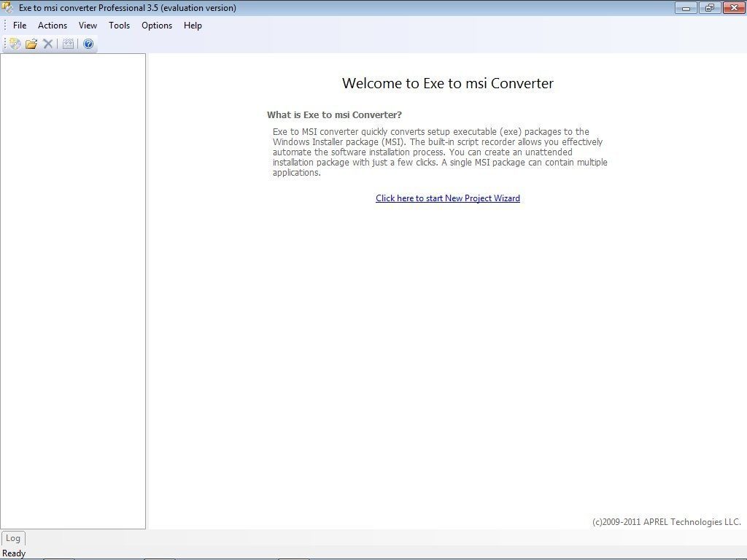Viewport: 747px width, 560px height.
Task: Click the New Project disc icon
Action: pyautogui.click(x=15, y=44)
